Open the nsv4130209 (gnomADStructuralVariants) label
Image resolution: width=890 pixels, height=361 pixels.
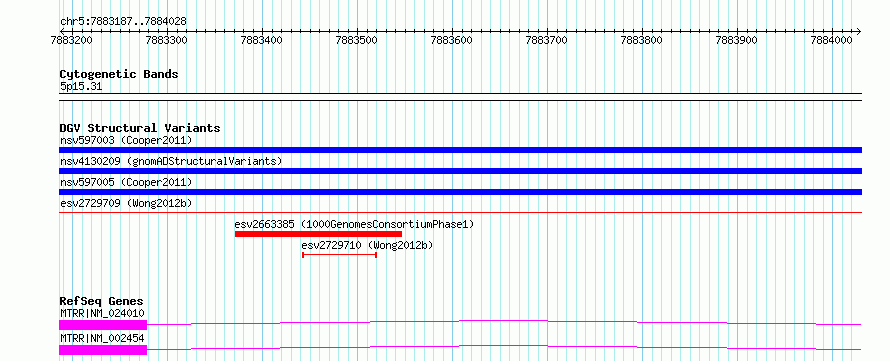[x=171, y=161]
